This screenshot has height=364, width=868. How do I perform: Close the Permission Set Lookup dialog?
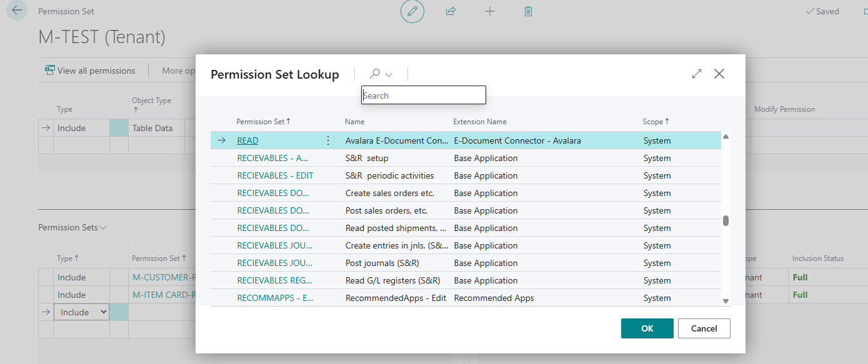coord(719,74)
